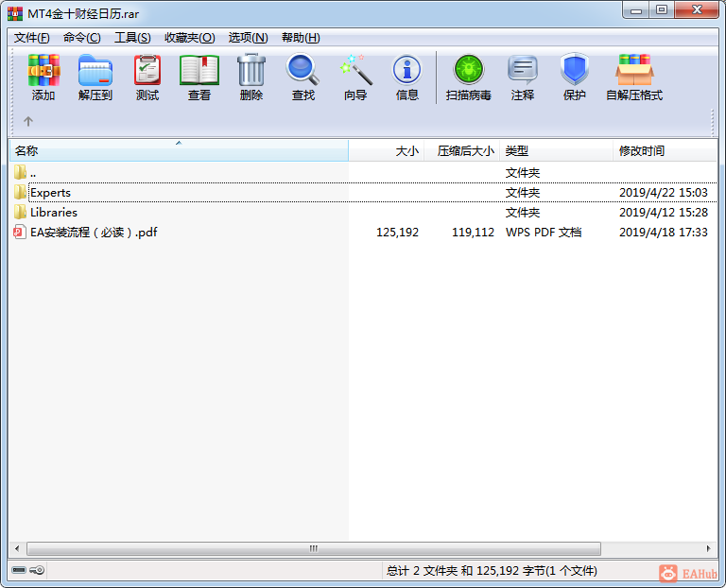This screenshot has height=588, width=726.
Task: Open the 查看 (View) book icon
Action: point(199,70)
